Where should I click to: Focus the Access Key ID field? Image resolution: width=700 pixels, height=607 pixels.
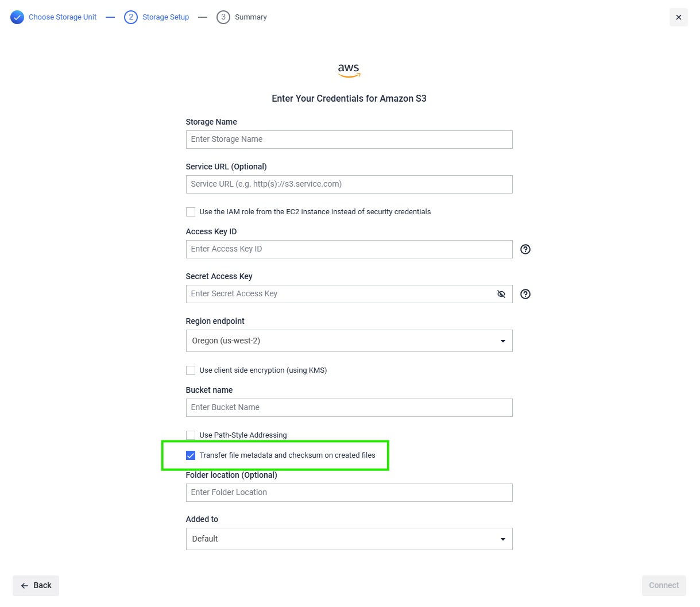tap(349, 249)
